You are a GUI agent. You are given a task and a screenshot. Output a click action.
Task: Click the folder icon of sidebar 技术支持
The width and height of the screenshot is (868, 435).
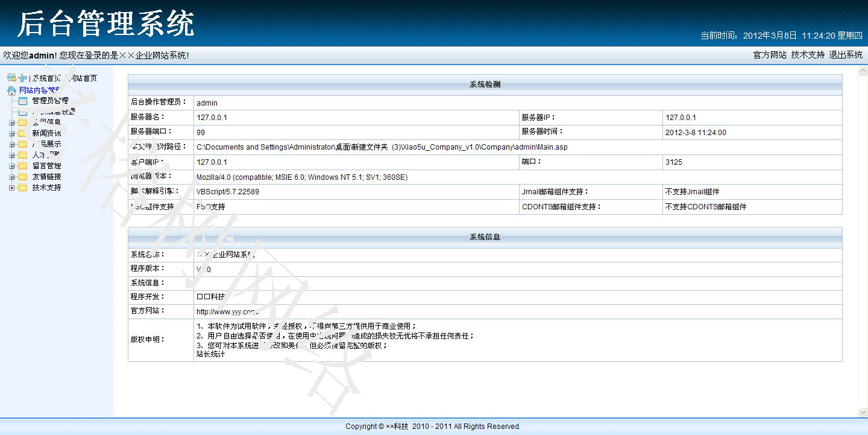[22, 188]
